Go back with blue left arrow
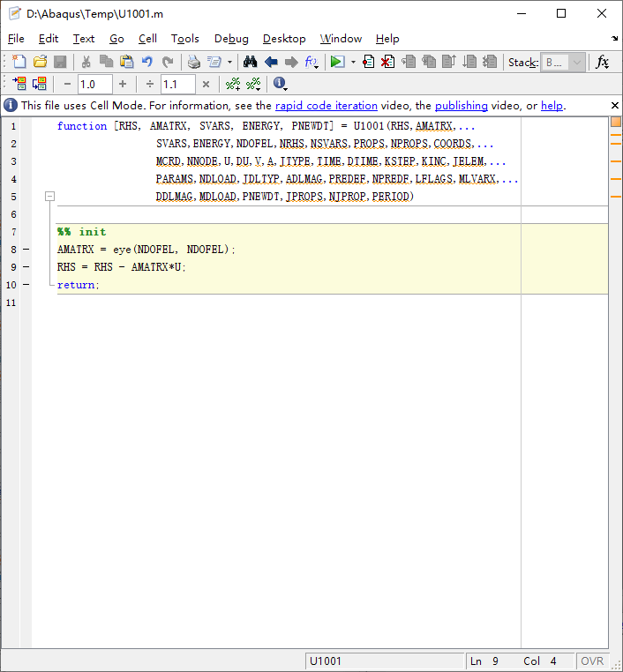 pos(271,62)
